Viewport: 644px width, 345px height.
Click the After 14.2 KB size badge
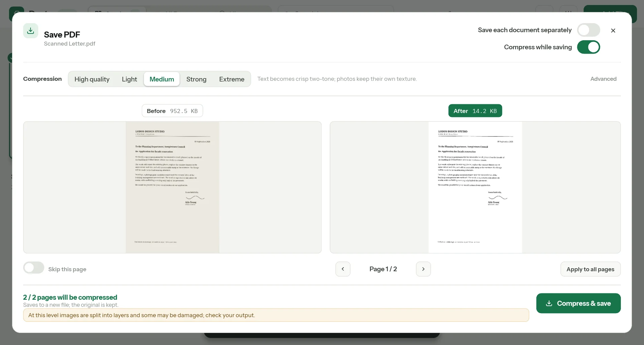tap(475, 111)
